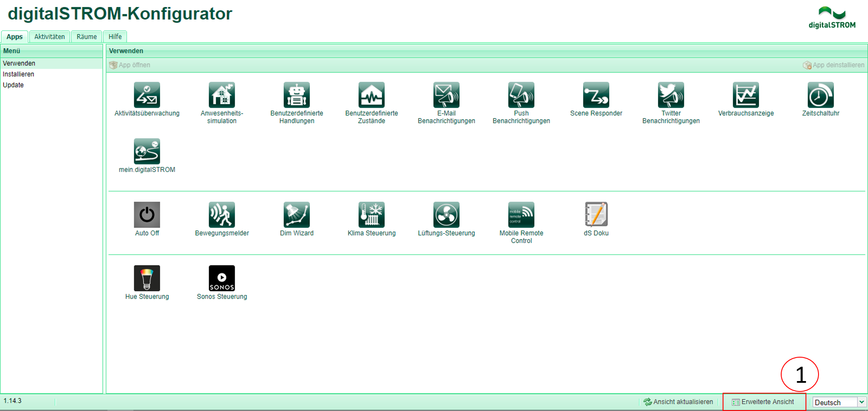Select Push Benachrichtigungen app icon
Screen dimensions: 868x411
pyautogui.click(x=521, y=95)
